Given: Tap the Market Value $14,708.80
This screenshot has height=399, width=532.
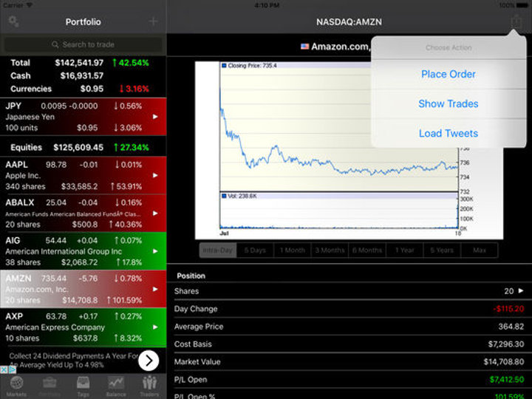Looking at the screenshot, I should (504, 361).
